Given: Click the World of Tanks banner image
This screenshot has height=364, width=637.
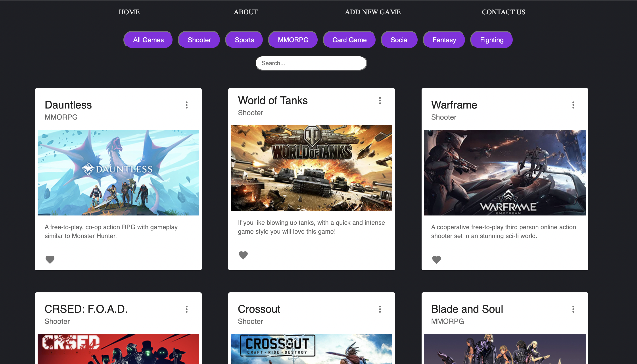Looking at the screenshot, I should [311, 168].
